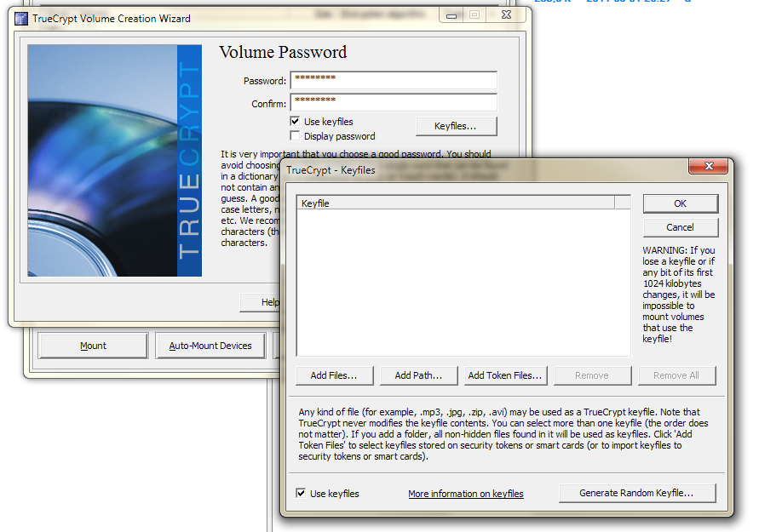Open the Keyfiles... button in wizard
The height and width of the screenshot is (532, 782).
pos(456,126)
